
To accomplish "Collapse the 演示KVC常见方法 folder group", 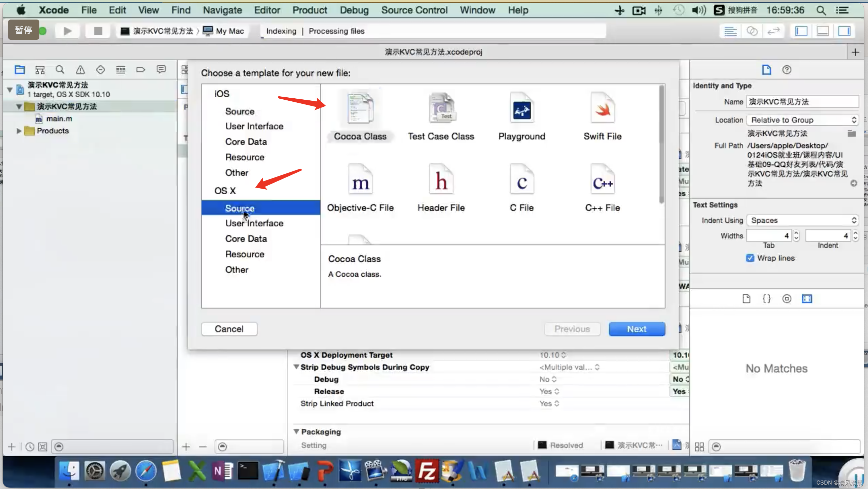I will click(19, 106).
